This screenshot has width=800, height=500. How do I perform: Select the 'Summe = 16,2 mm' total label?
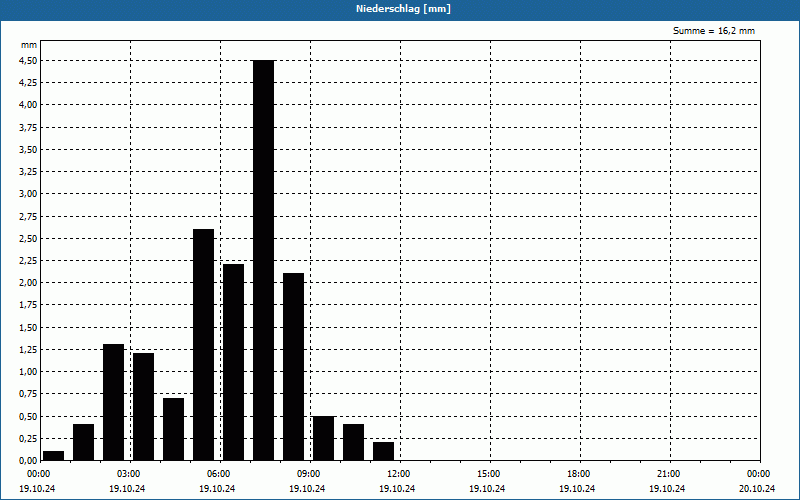click(714, 31)
